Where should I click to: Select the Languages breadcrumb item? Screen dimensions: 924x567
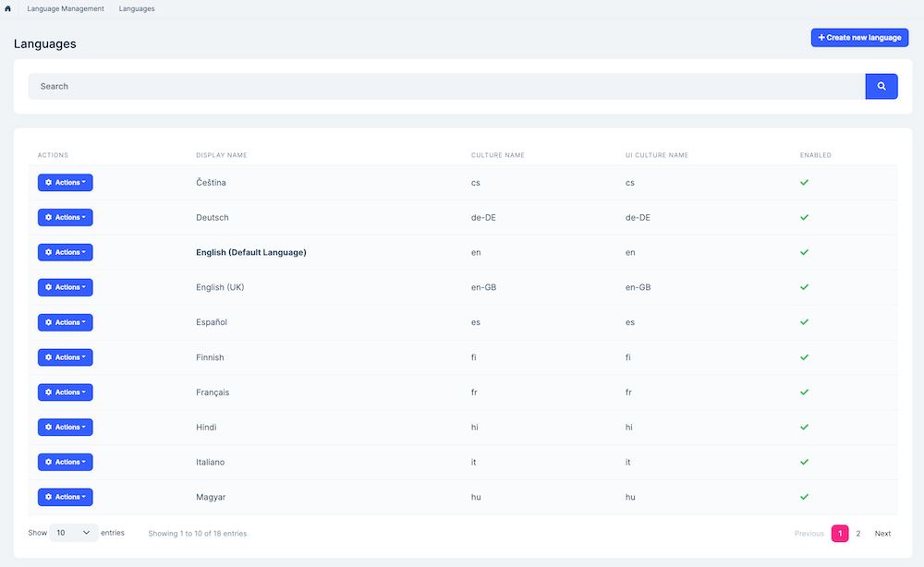[136, 8]
